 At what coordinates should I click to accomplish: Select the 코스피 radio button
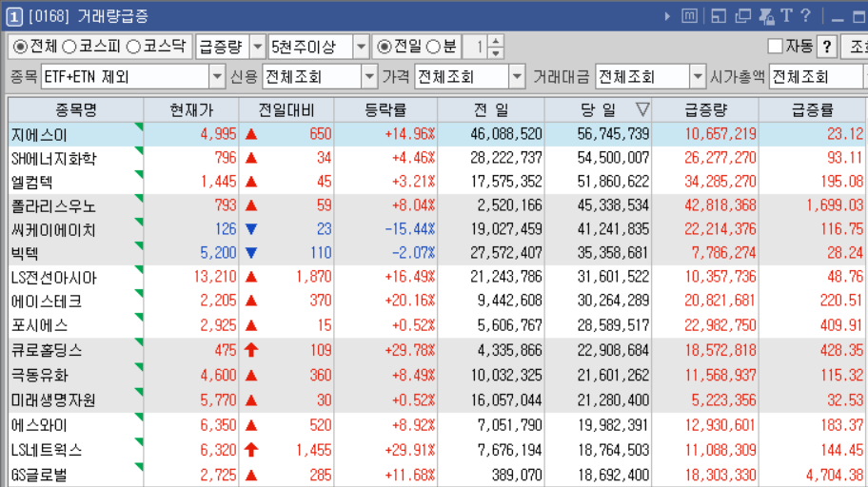coord(69,47)
